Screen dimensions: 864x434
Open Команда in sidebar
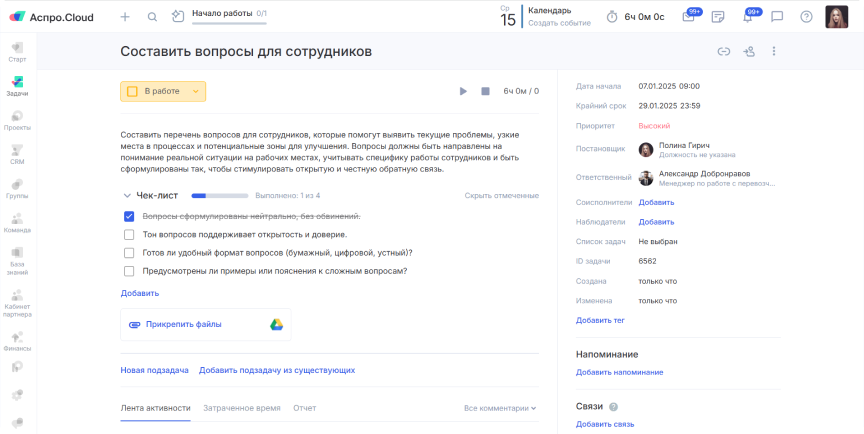[17, 223]
